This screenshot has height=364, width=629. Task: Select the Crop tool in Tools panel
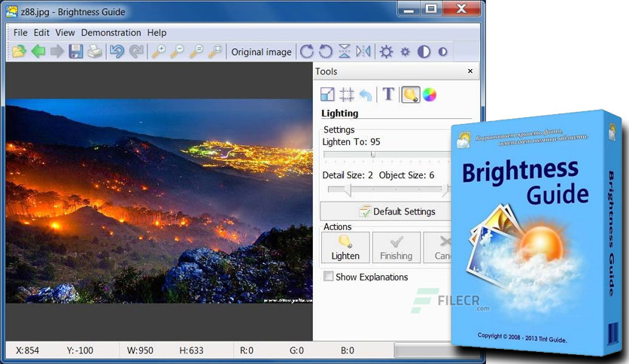(347, 95)
